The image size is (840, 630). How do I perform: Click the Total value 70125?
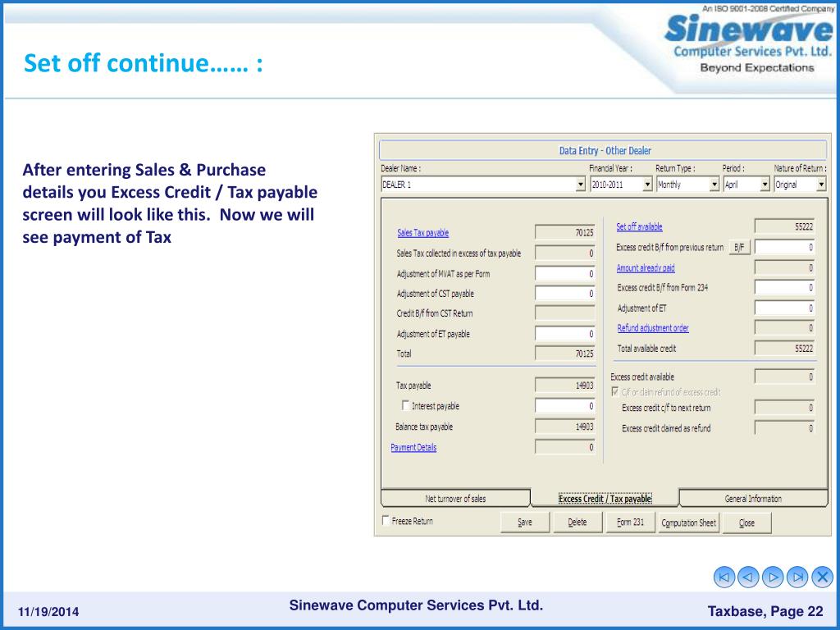coord(565,354)
